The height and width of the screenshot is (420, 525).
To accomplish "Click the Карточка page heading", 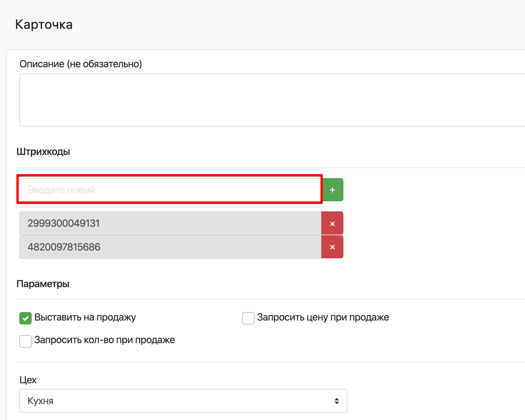I will (44, 25).
